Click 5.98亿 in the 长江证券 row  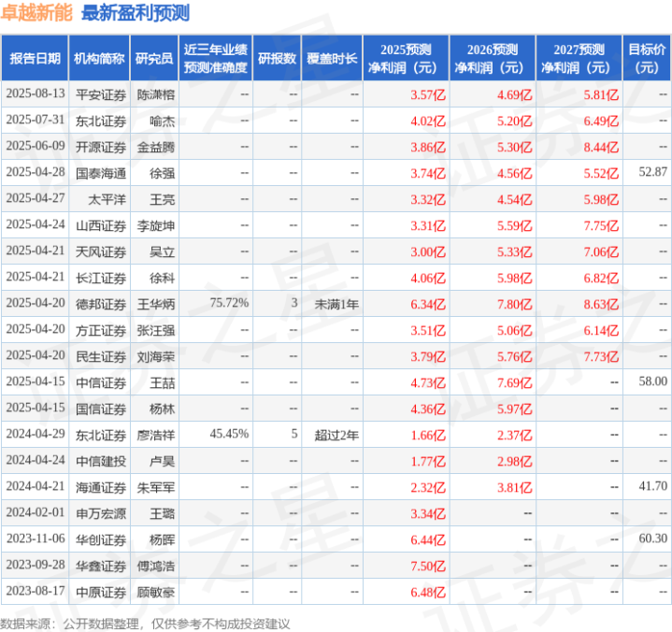pos(514,278)
